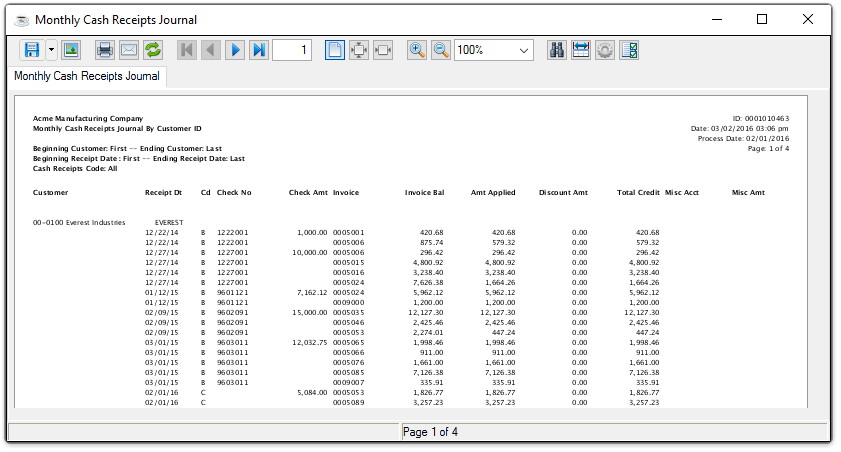841x452 pixels.
Task: Go to the previous page
Action: click(211, 50)
